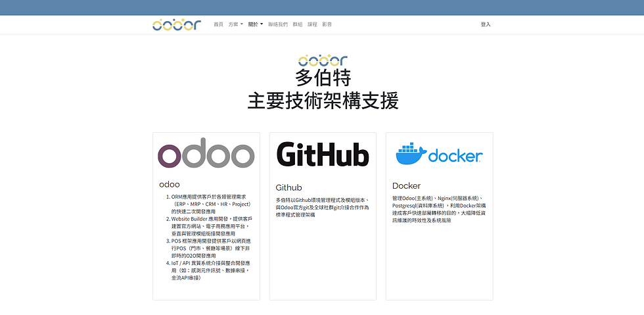Image resolution: width=644 pixels, height=315 pixels.
Task: Click the 'odoo' card title
Action: [x=170, y=185]
